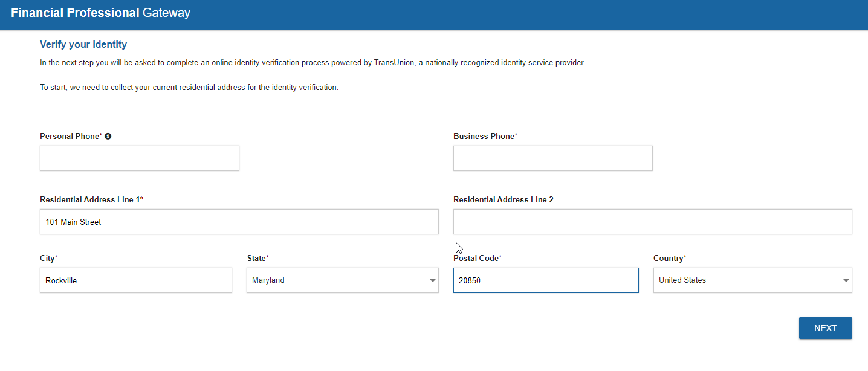Click the Personal Phone label text
868x371 pixels.
tap(69, 137)
